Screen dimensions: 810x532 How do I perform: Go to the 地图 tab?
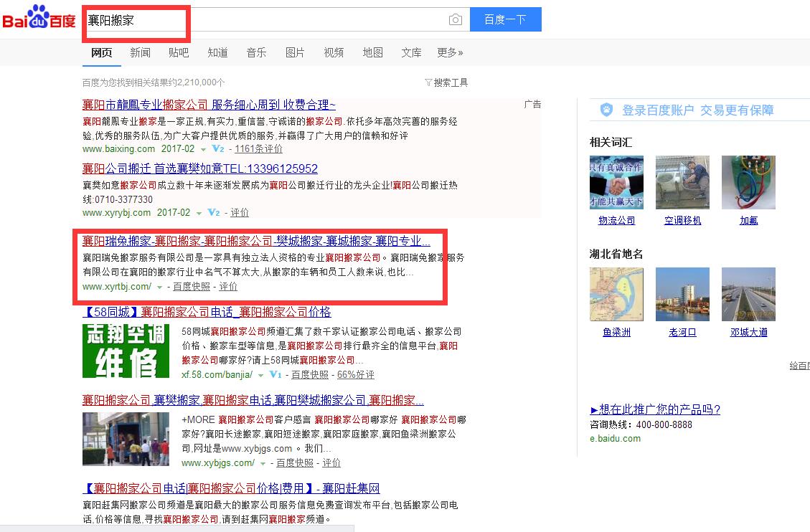[x=372, y=52]
